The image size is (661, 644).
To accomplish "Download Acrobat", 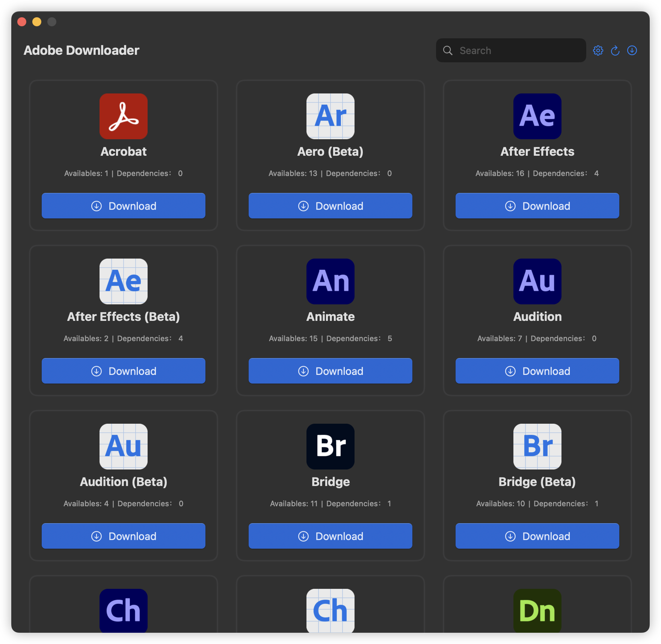I will (x=124, y=206).
